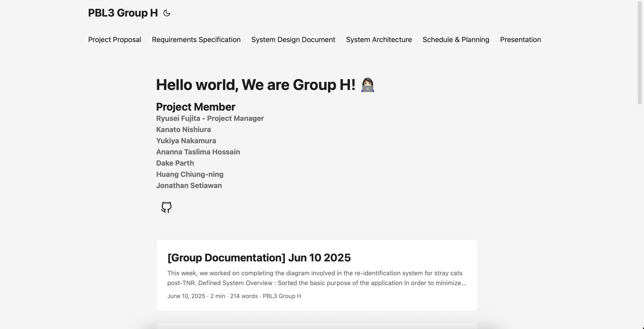Image resolution: width=644 pixels, height=329 pixels.
Task: Click the laptop-person emoji in the heading
Action: click(367, 85)
